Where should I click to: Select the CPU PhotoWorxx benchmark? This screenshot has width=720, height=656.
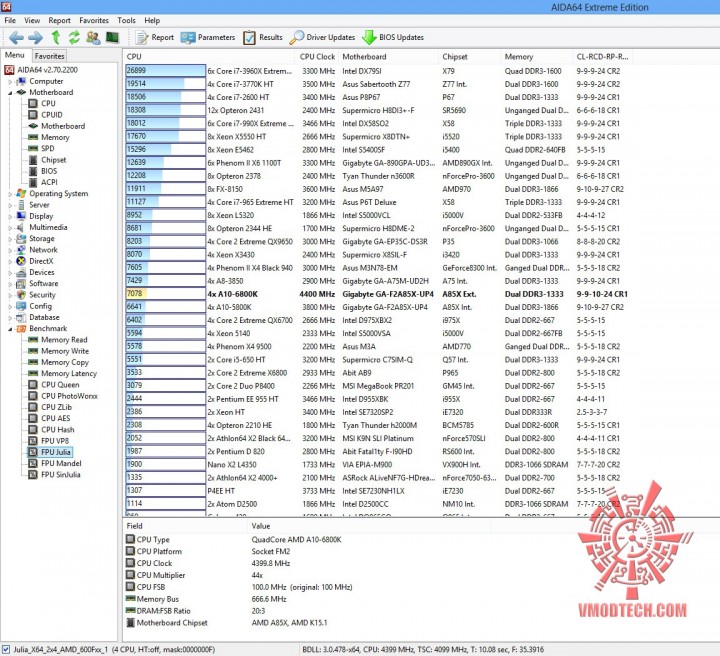click(x=63, y=396)
